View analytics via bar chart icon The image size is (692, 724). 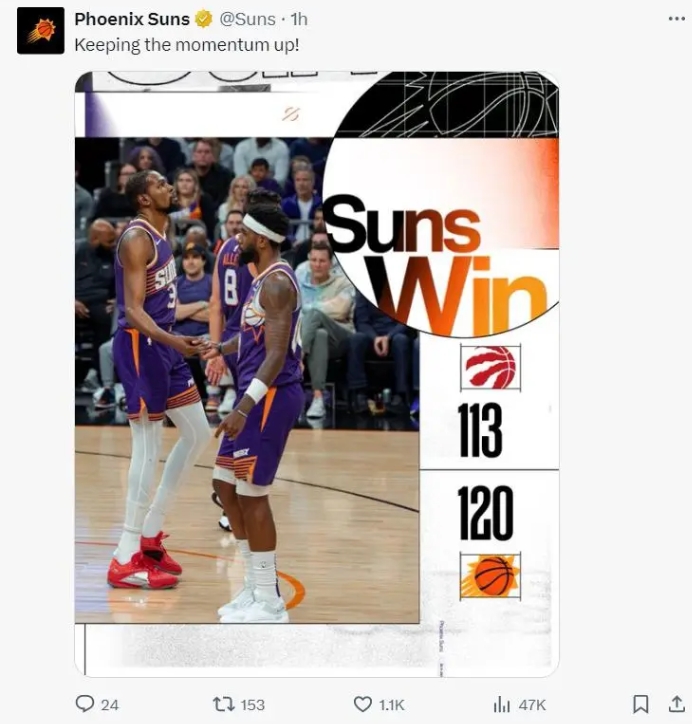[502, 705]
